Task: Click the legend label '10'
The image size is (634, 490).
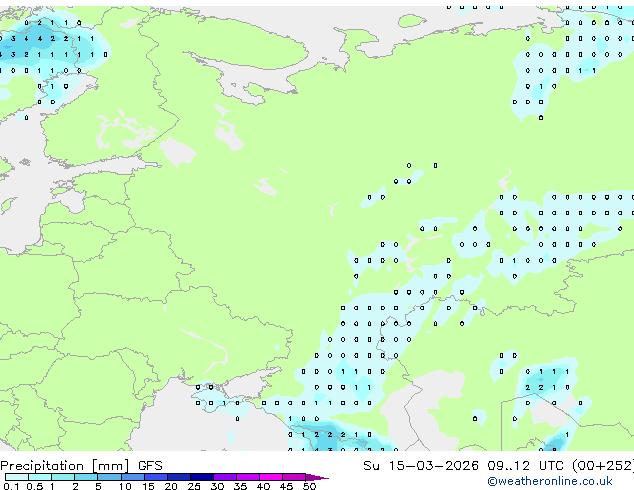Action: 125,486
